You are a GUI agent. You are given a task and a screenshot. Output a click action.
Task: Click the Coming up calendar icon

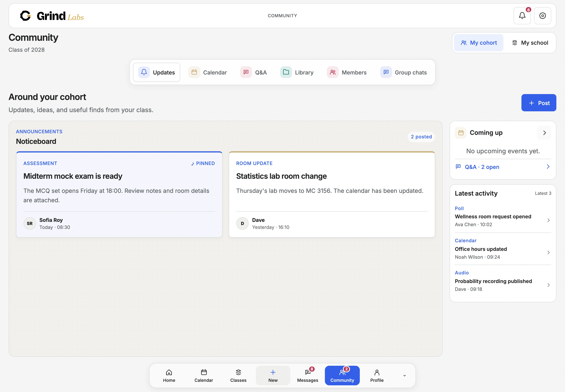pyautogui.click(x=461, y=133)
